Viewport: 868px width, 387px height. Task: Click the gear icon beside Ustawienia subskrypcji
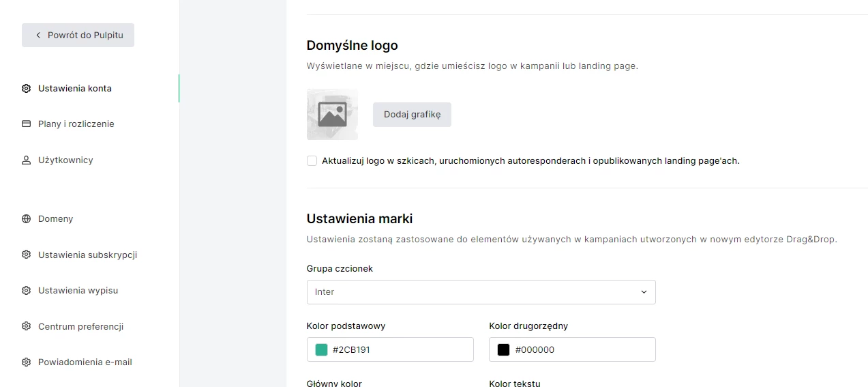pos(27,255)
